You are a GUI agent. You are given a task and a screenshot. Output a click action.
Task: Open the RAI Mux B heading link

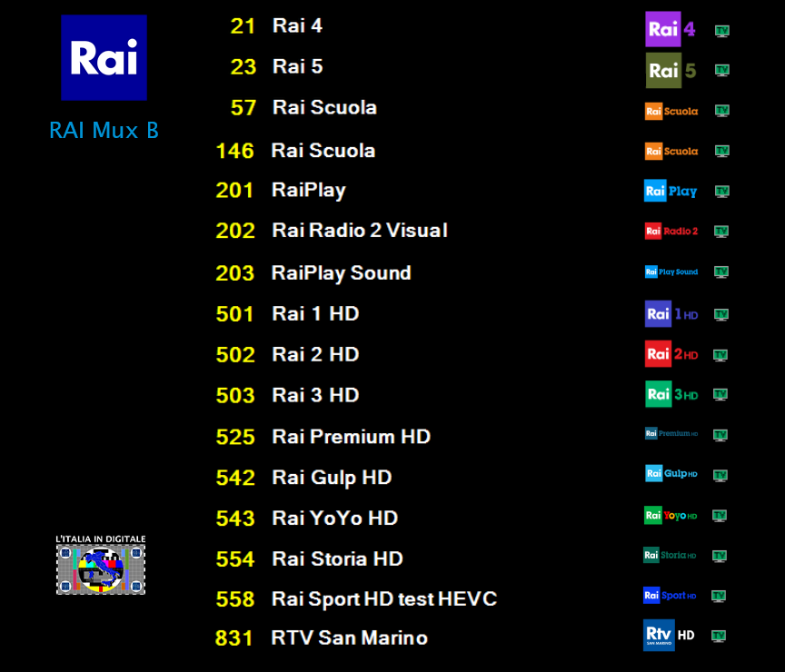(x=104, y=131)
